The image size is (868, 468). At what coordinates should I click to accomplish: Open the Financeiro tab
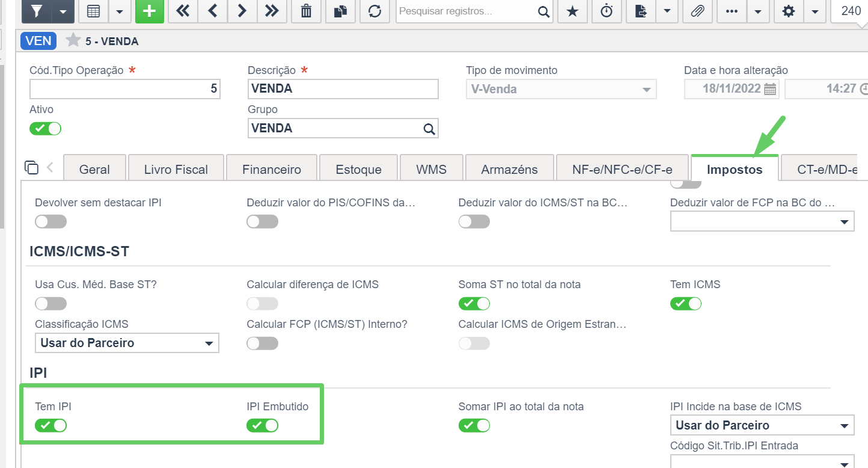(272, 169)
